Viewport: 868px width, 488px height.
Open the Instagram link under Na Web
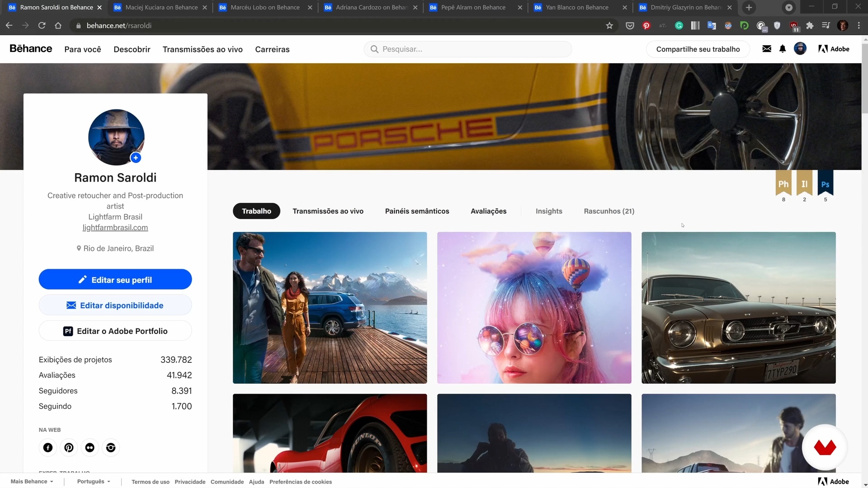111,447
